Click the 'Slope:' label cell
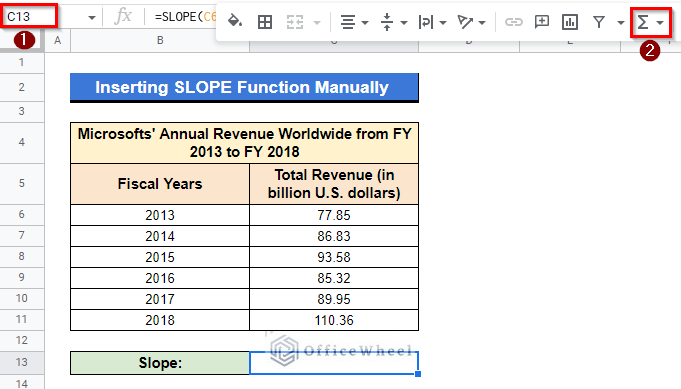 click(x=160, y=363)
